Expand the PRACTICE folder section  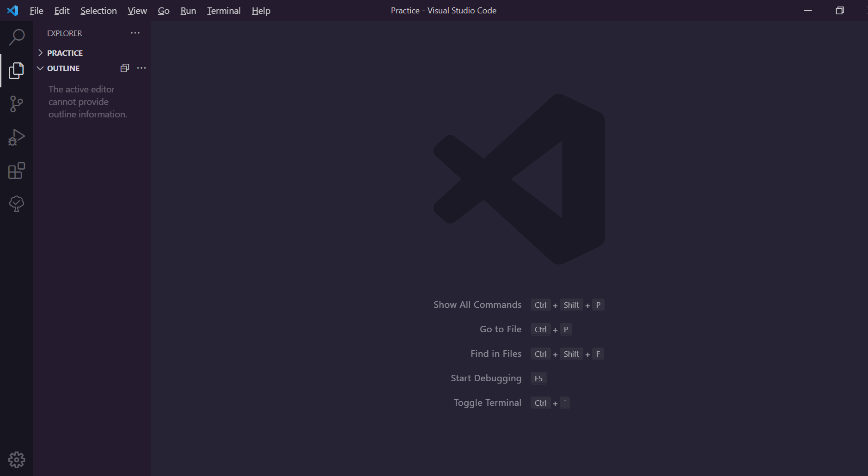point(65,53)
